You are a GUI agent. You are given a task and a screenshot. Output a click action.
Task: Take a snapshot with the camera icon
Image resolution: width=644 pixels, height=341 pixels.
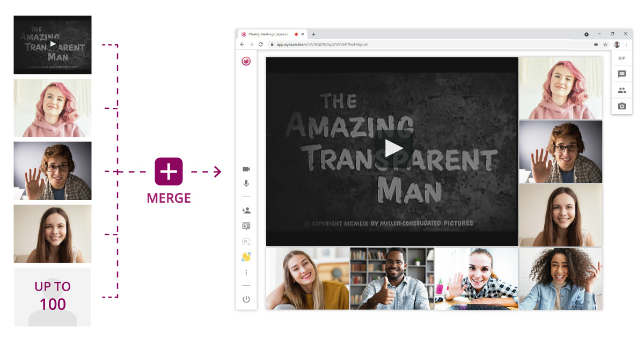(622, 106)
